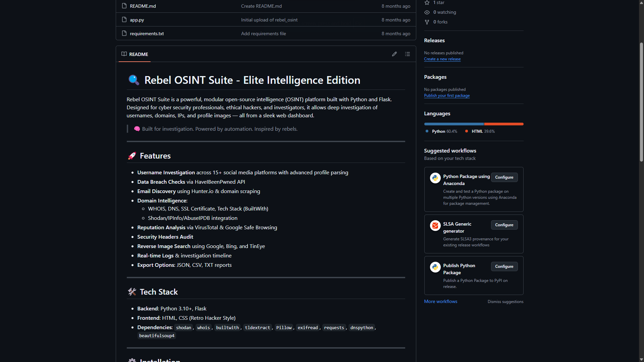Click the eye icon beside 0 watching
The image size is (644, 362).
tap(427, 12)
